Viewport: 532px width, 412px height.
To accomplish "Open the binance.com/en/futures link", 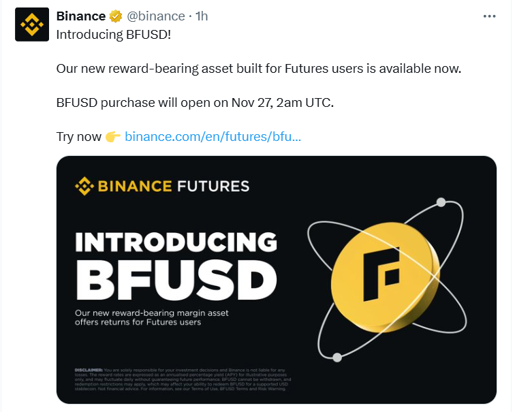I will pyautogui.click(x=213, y=136).
